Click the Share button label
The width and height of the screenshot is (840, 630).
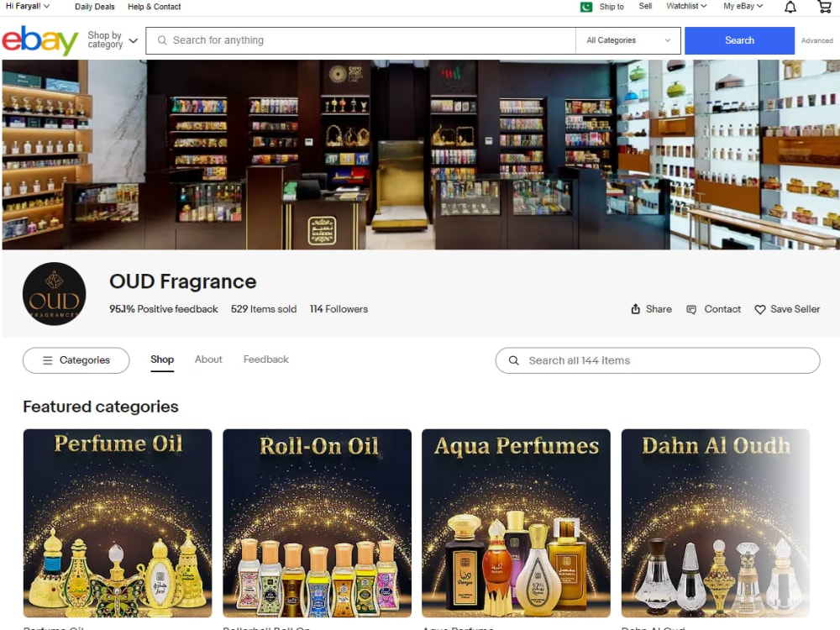[x=659, y=309]
